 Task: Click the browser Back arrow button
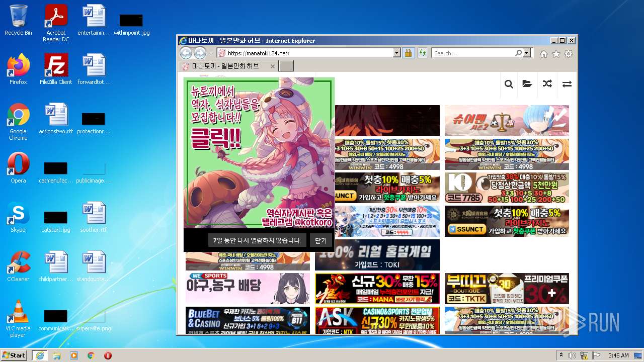(186, 53)
